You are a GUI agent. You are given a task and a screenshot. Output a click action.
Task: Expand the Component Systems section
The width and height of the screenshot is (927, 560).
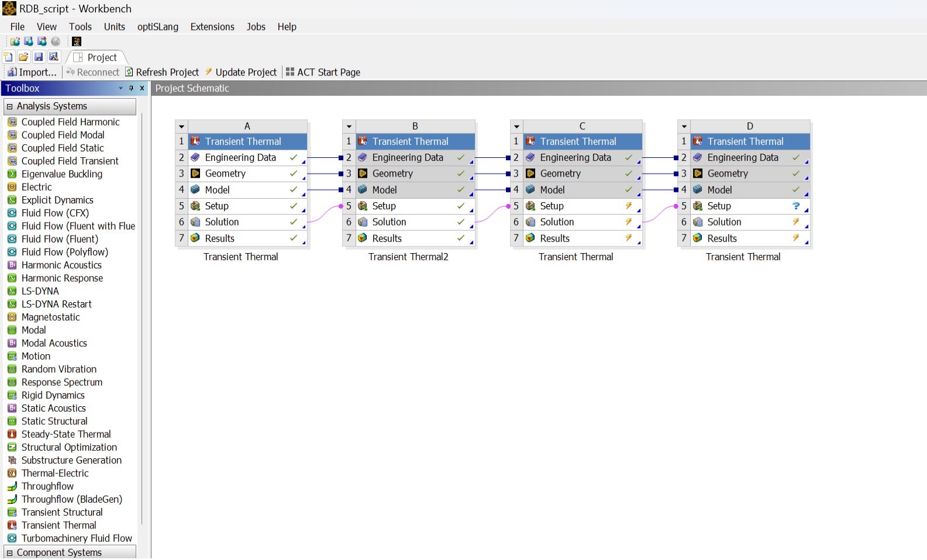[9, 552]
